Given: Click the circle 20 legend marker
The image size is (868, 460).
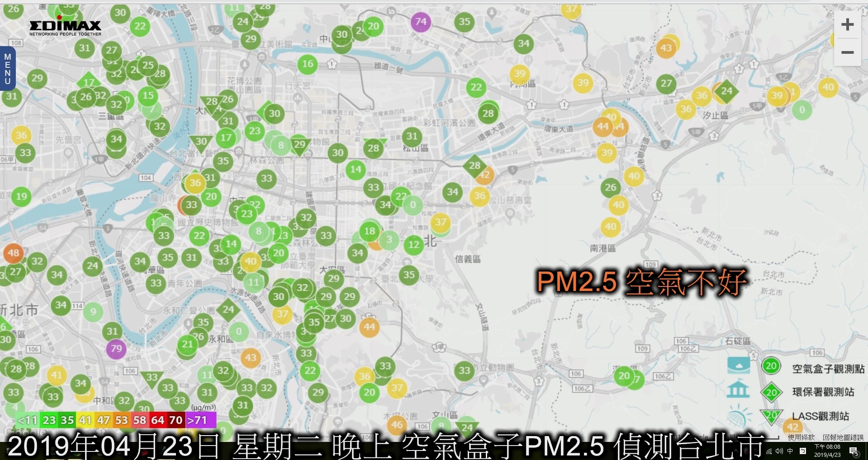Looking at the screenshot, I should 771,366.
